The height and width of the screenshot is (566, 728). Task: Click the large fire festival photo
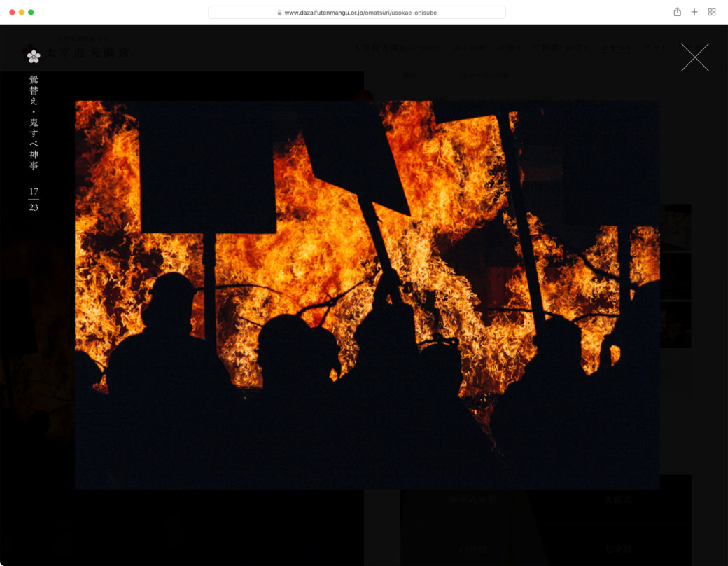(367, 294)
